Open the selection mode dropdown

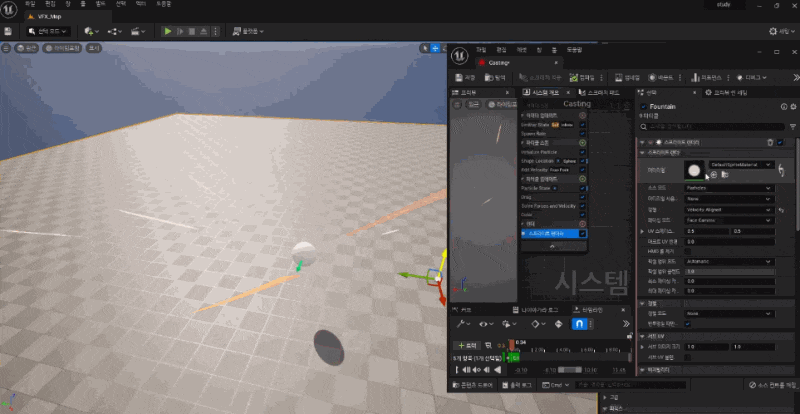point(48,32)
